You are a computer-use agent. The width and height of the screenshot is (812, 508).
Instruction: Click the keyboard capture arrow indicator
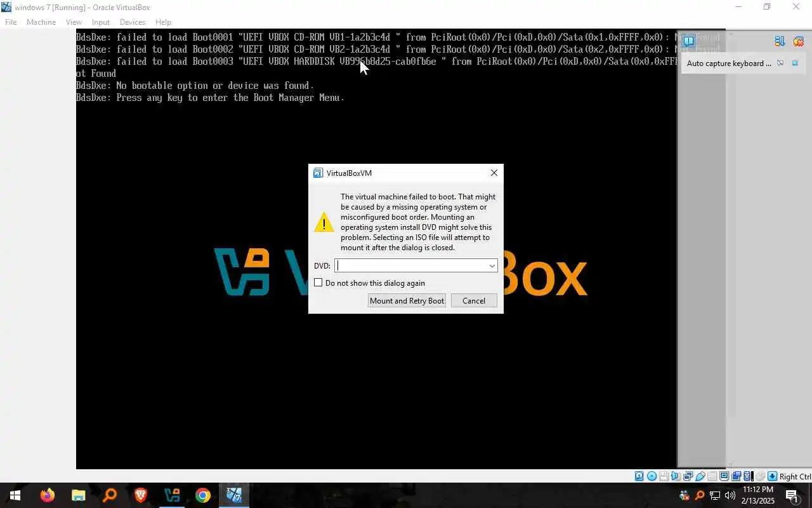773,476
